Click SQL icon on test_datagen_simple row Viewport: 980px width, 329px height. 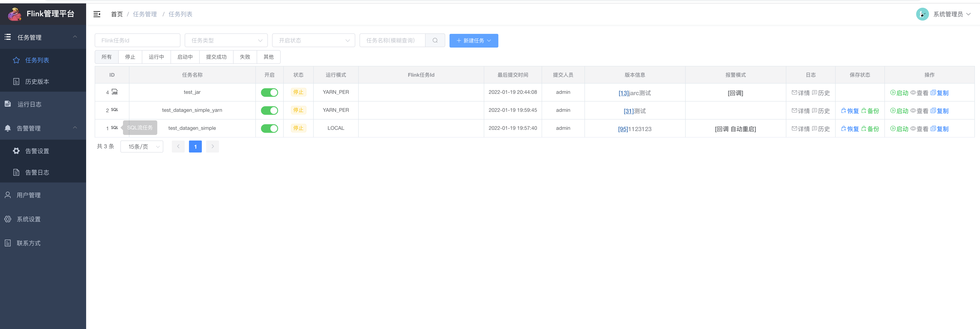(114, 128)
